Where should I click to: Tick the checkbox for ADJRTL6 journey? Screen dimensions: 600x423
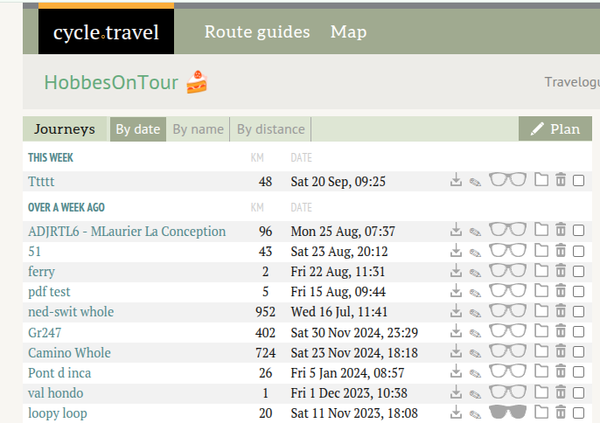coord(578,231)
